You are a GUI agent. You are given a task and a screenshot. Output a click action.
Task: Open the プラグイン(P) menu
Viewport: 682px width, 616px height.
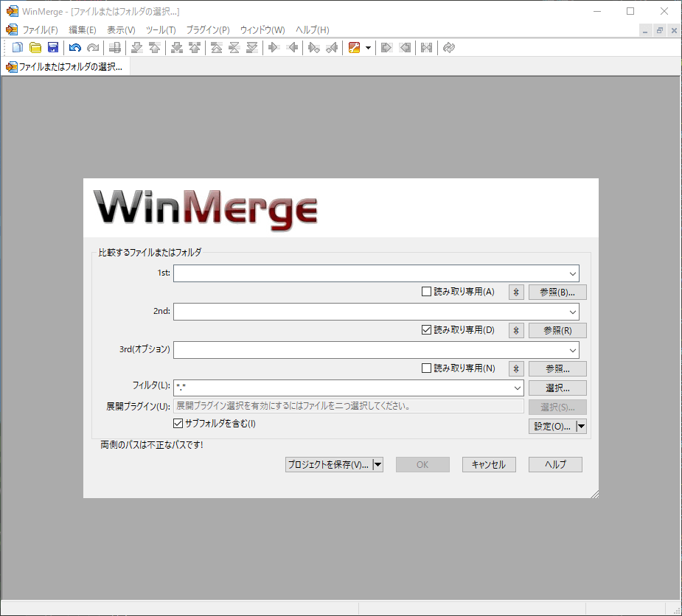click(x=208, y=30)
